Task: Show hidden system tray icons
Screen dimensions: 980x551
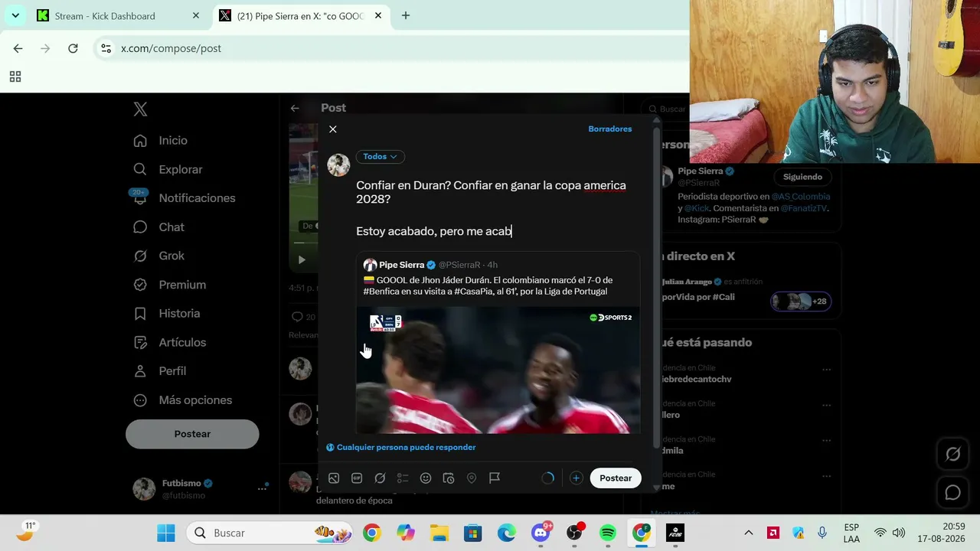Action: (749, 533)
